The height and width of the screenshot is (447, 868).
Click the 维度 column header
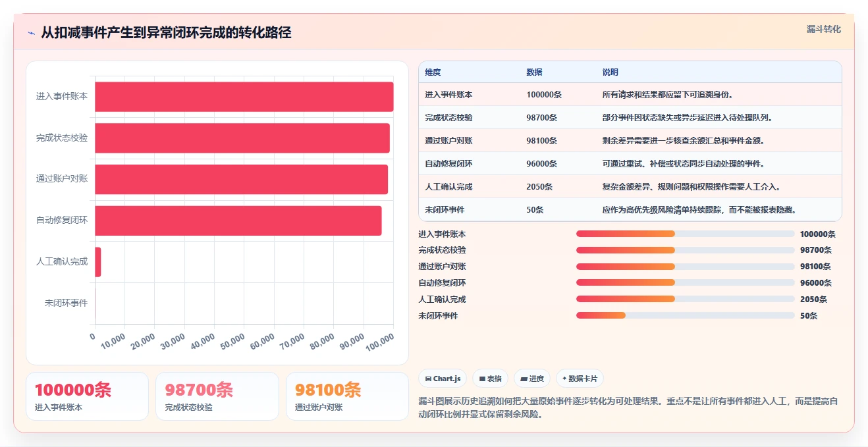pyautogui.click(x=433, y=72)
